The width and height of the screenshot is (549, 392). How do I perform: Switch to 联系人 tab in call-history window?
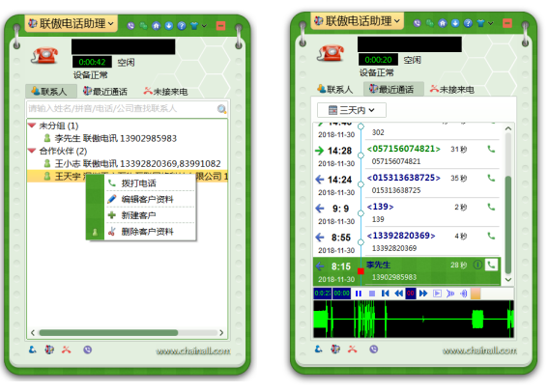[x=335, y=89]
